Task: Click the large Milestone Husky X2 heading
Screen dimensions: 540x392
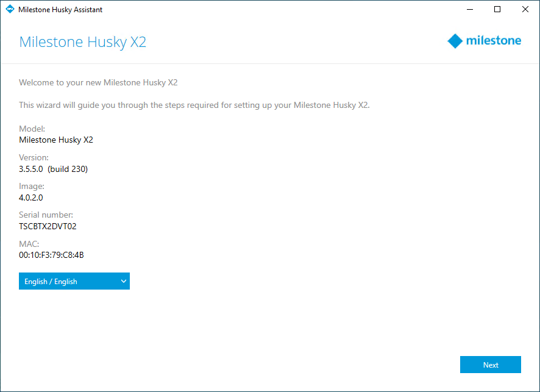Action: (82, 41)
